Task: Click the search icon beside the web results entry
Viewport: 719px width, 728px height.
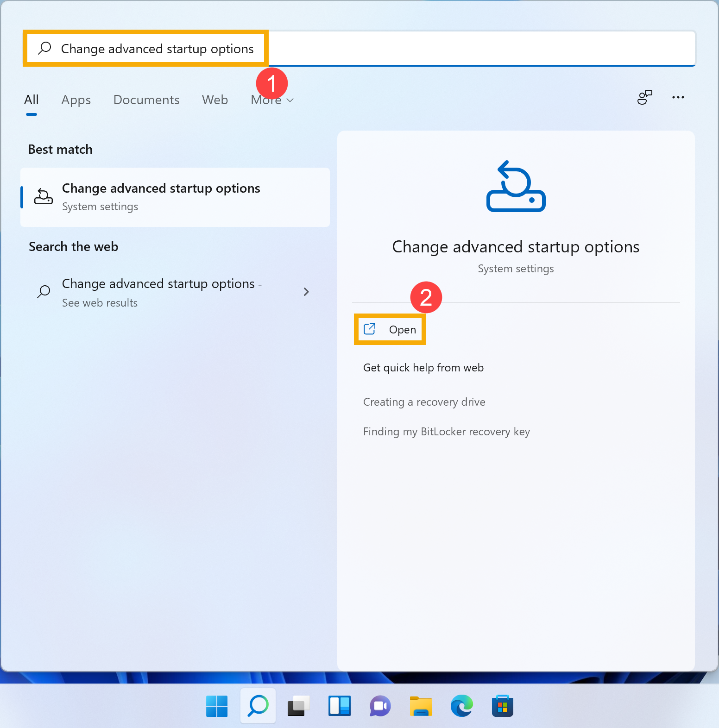Action: [44, 292]
